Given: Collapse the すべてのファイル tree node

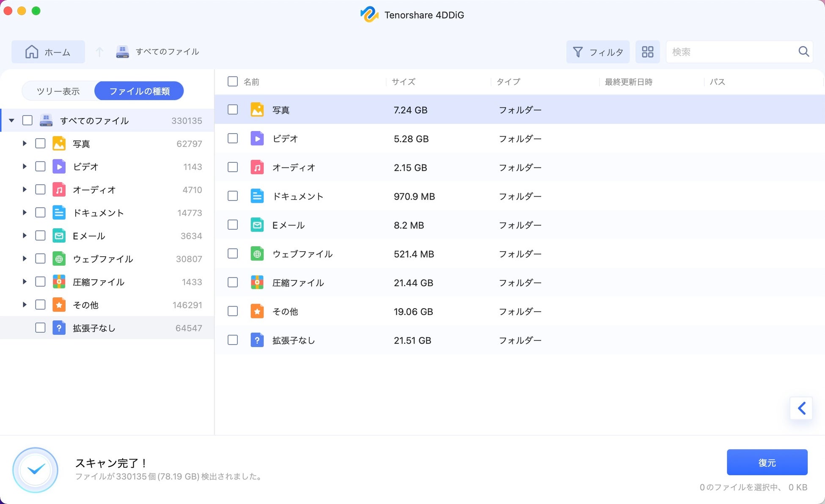Looking at the screenshot, I should pos(11,120).
